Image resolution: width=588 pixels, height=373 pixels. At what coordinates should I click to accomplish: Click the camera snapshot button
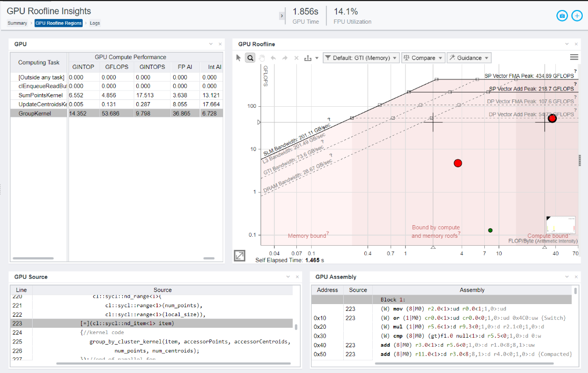(x=562, y=16)
